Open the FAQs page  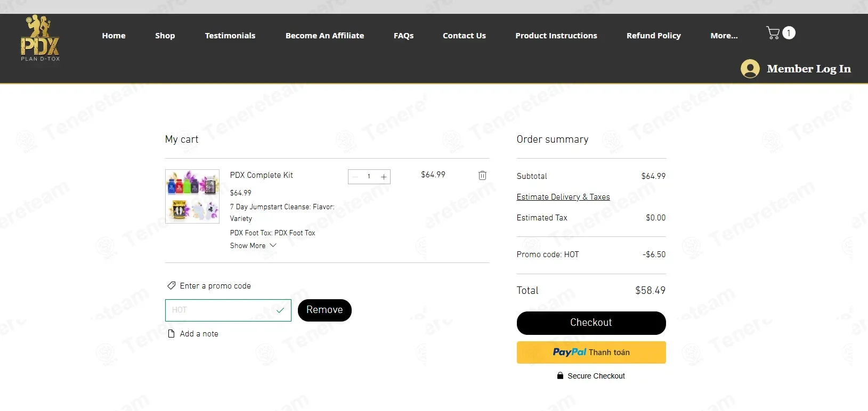click(404, 36)
